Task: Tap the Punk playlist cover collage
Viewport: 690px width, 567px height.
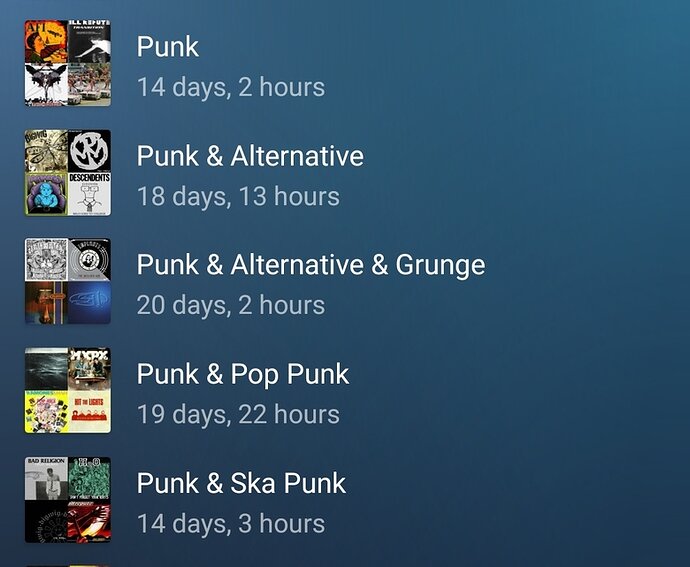Action: point(68,63)
